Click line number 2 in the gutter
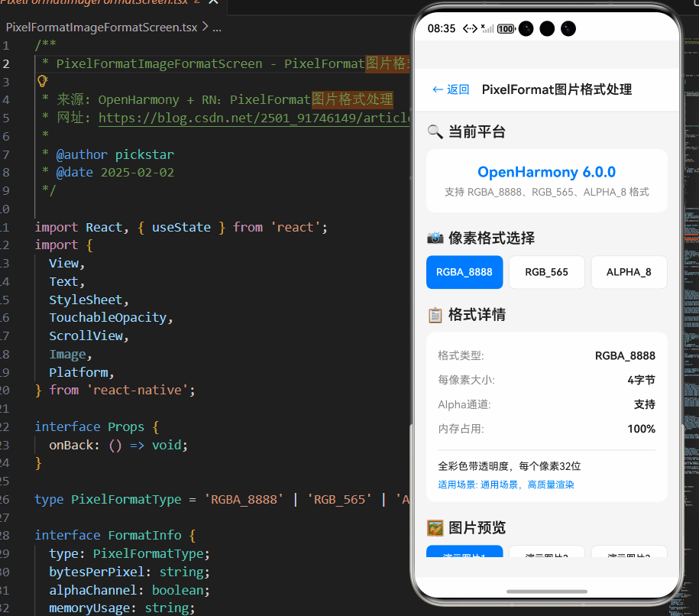Image resolution: width=699 pixels, height=616 pixels. pos(6,63)
